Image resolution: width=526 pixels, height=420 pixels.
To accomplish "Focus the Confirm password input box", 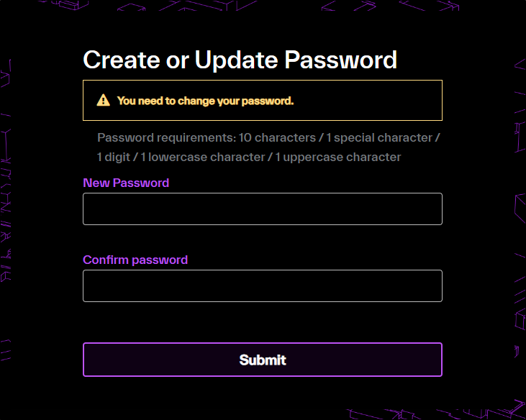I will [262, 286].
